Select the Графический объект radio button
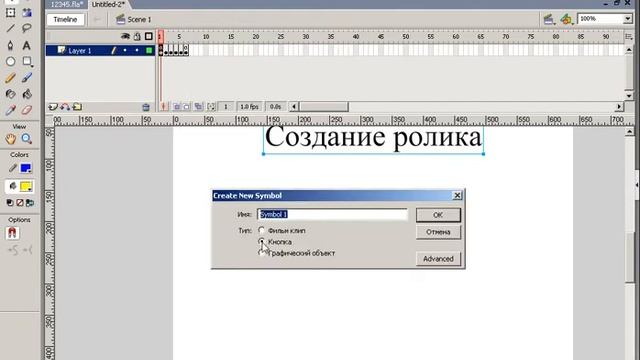This screenshot has width=640, height=360. (261, 253)
